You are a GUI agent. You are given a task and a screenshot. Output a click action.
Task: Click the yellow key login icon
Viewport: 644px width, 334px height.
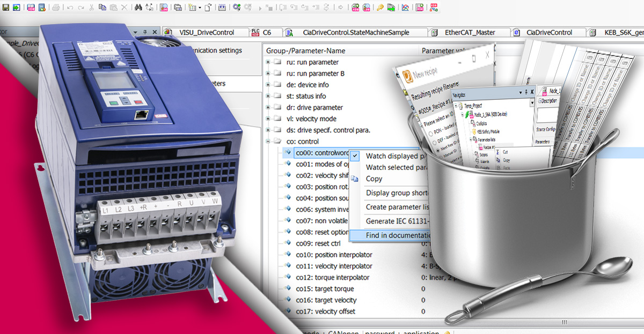(380, 8)
